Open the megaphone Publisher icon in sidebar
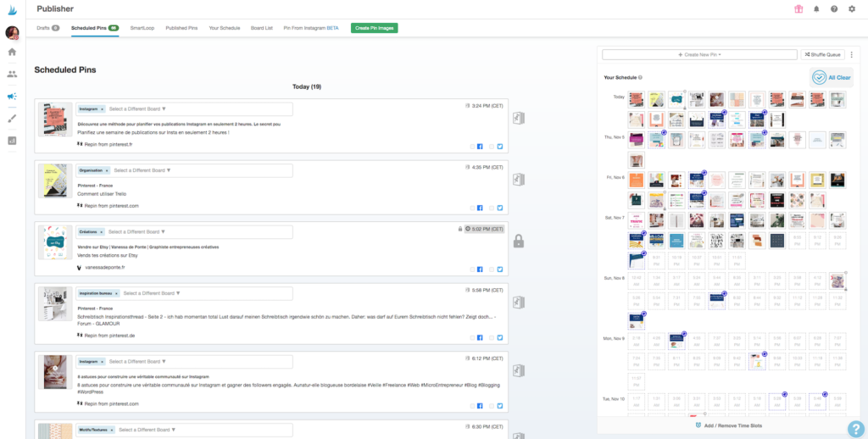 click(12, 97)
